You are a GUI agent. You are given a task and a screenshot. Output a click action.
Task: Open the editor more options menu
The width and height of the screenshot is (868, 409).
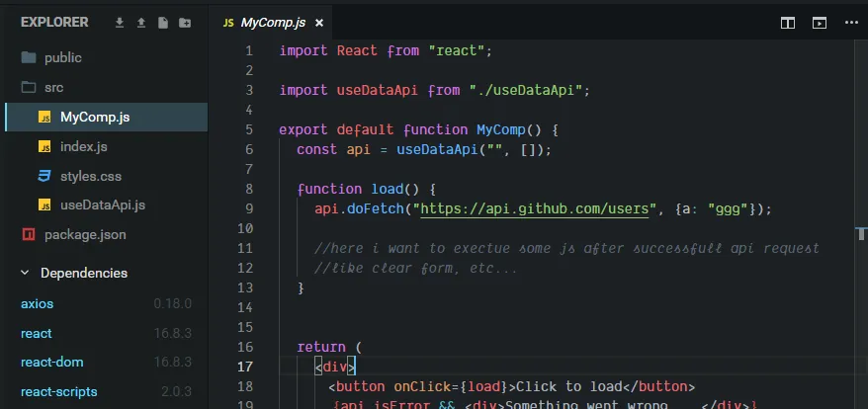tap(851, 23)
